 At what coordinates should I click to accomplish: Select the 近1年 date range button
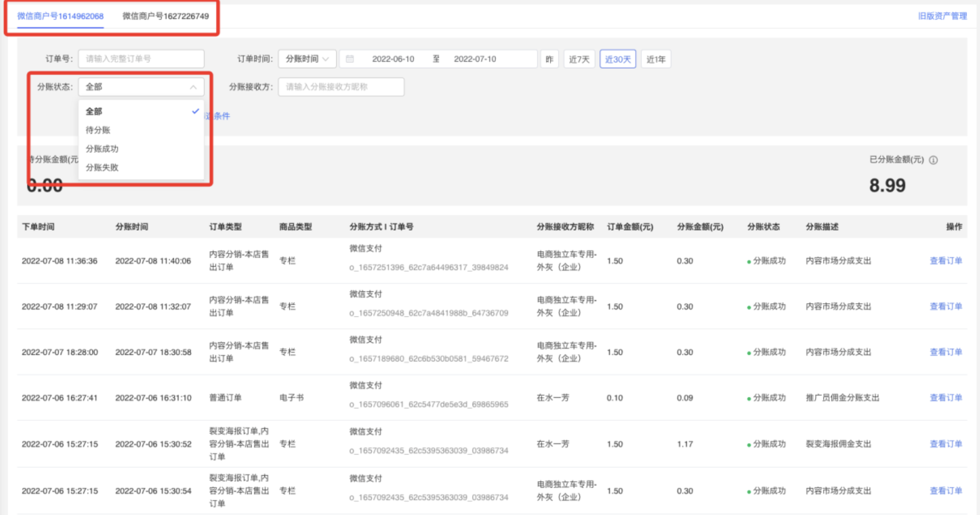point(656,59)
